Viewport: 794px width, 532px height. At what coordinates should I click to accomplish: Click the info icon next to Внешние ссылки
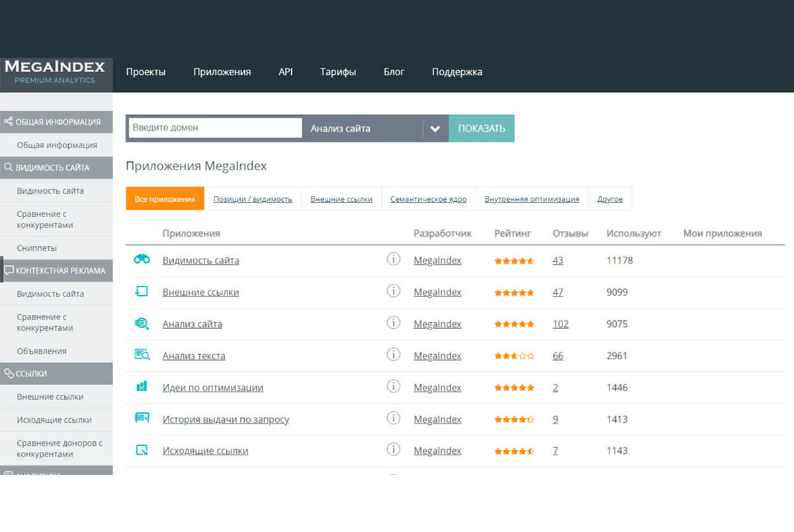[394, 291]
